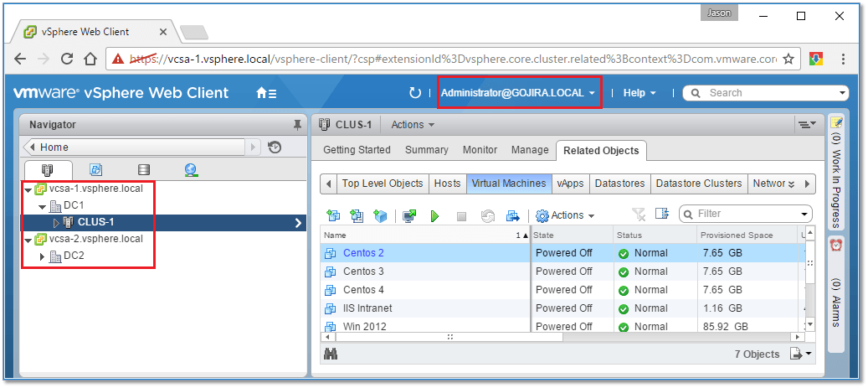868x388 pixels.
Task: Open the Alarms side panel
Action: tap(836, 294)
